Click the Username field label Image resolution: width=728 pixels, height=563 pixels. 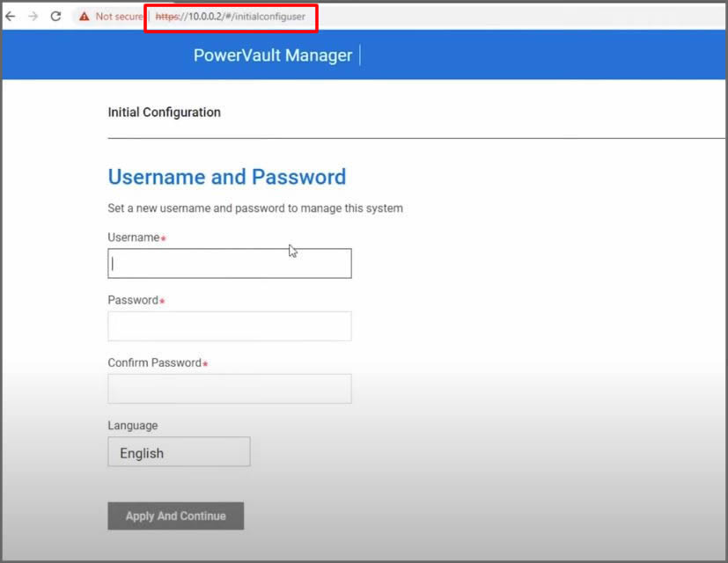tap(134, 238)
